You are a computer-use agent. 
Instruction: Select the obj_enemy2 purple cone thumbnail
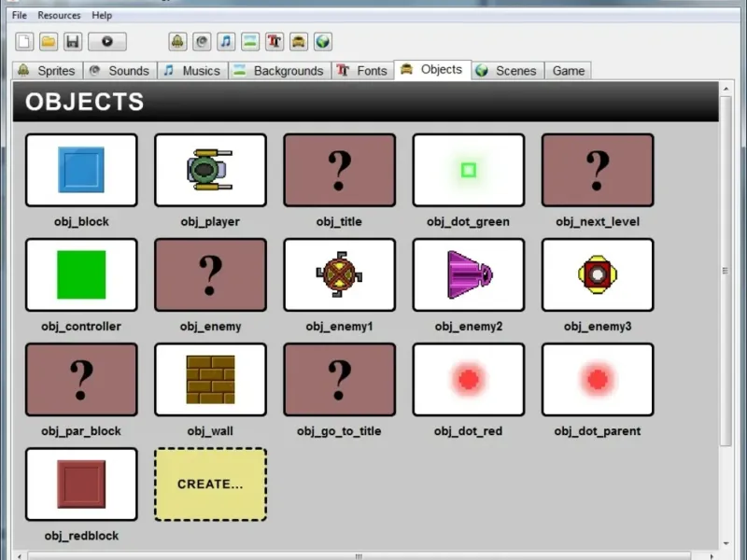(469, 274)
